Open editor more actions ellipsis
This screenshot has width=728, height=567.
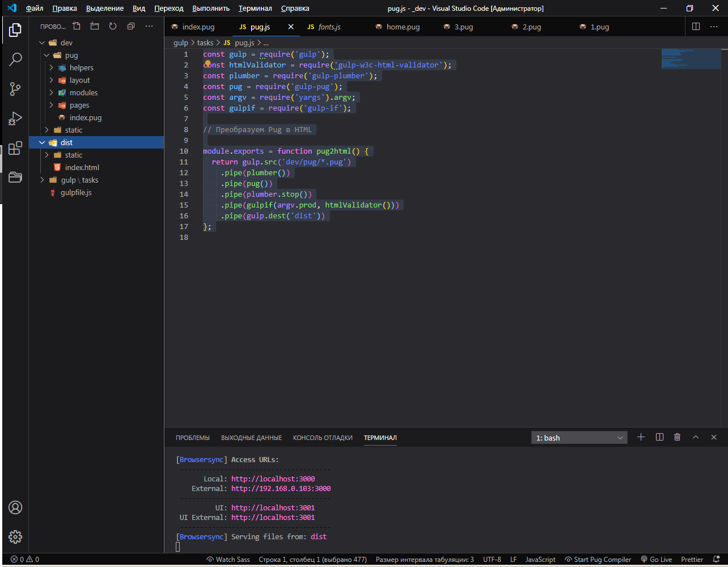click(x=714, y=26)
